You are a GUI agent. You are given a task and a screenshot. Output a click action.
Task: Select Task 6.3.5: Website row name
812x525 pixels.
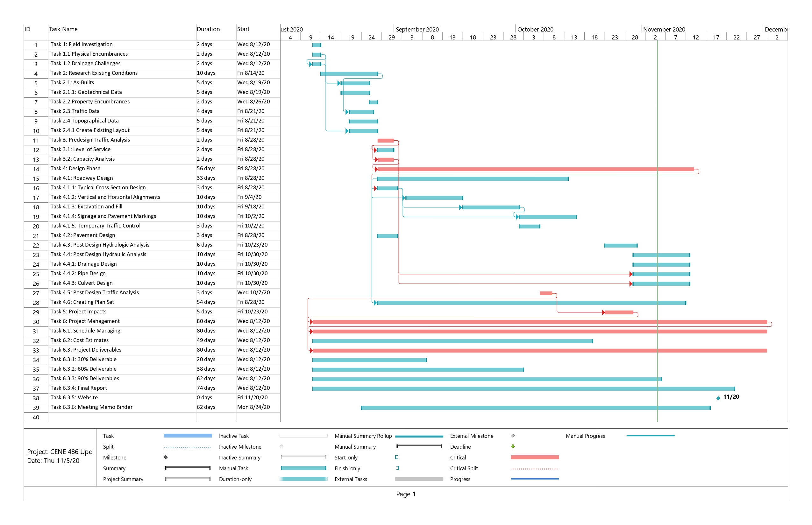[74, 397]
